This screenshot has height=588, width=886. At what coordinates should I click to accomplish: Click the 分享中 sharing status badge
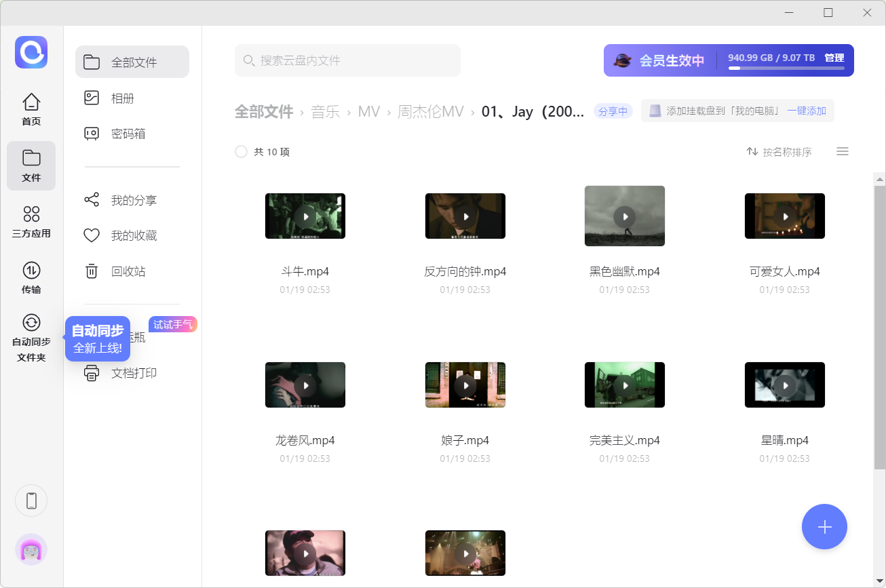point(613,111)
